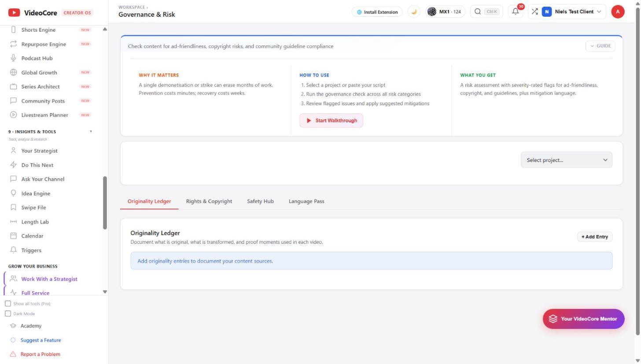Switch to Safety Hub tab

coord(260,201)
